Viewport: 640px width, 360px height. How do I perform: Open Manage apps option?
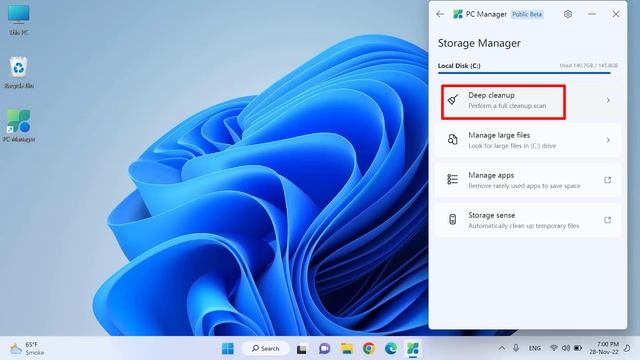pyautogui.click(x=528, y=180)
